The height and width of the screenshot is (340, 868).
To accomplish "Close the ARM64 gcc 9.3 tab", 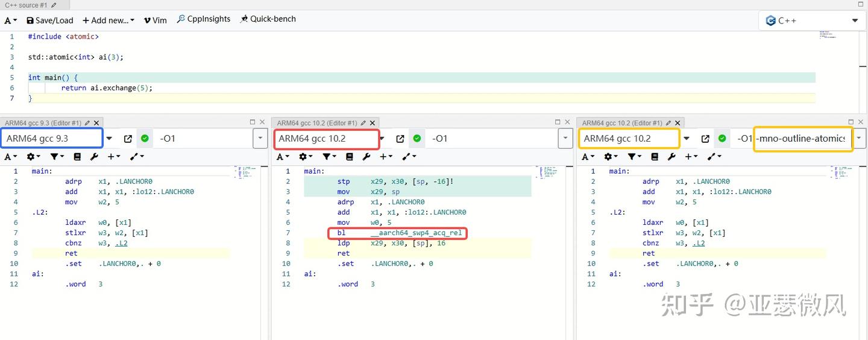I will coord(96,122).
